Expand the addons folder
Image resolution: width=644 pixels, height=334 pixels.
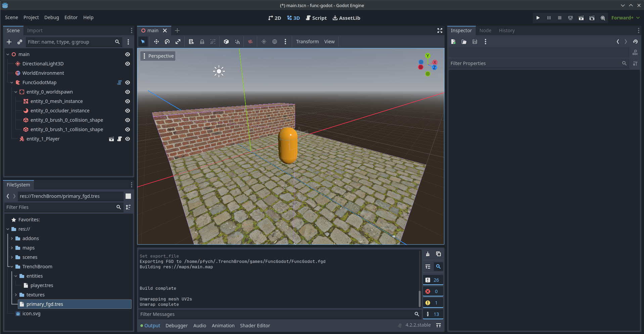click(12, 238)
